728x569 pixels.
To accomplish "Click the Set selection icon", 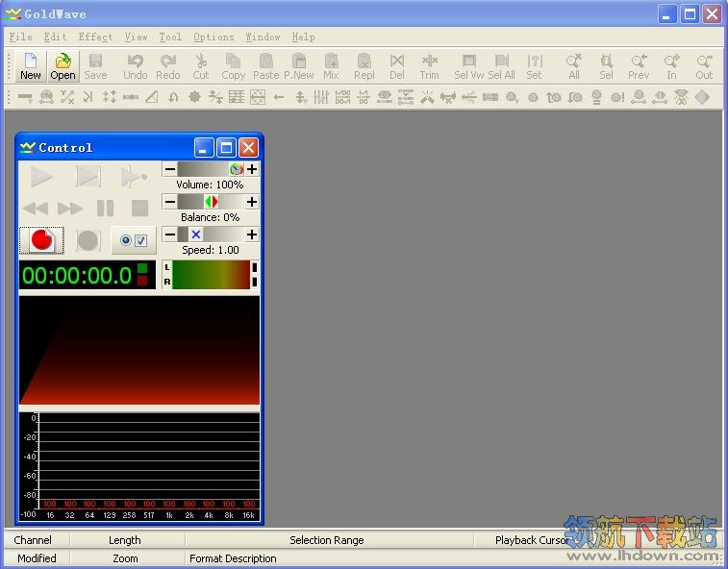I will point(534,66).
